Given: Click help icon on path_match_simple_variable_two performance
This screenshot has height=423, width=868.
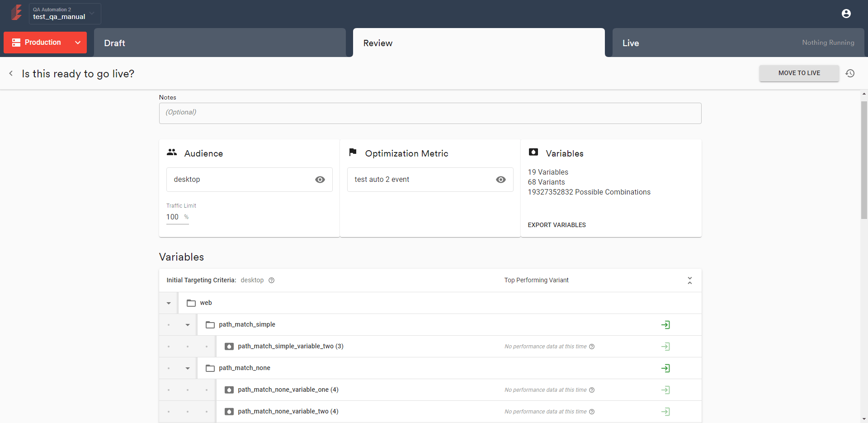Looking at the screenshot, I should 592,347.
